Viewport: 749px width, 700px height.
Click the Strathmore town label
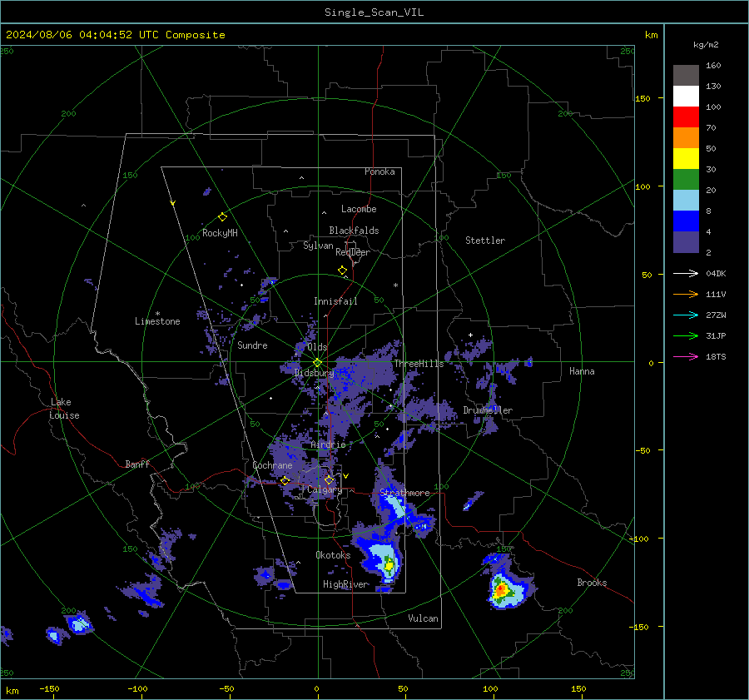tap(404, 492)
